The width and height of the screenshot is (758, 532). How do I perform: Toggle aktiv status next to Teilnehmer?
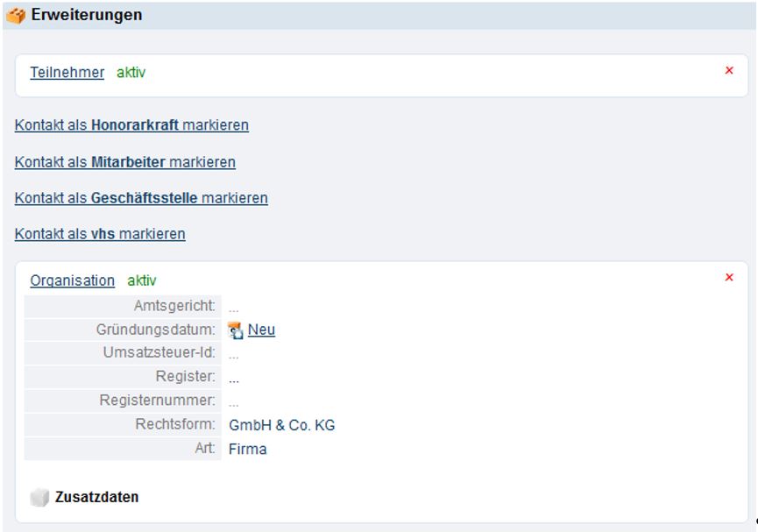click(131, 73)
